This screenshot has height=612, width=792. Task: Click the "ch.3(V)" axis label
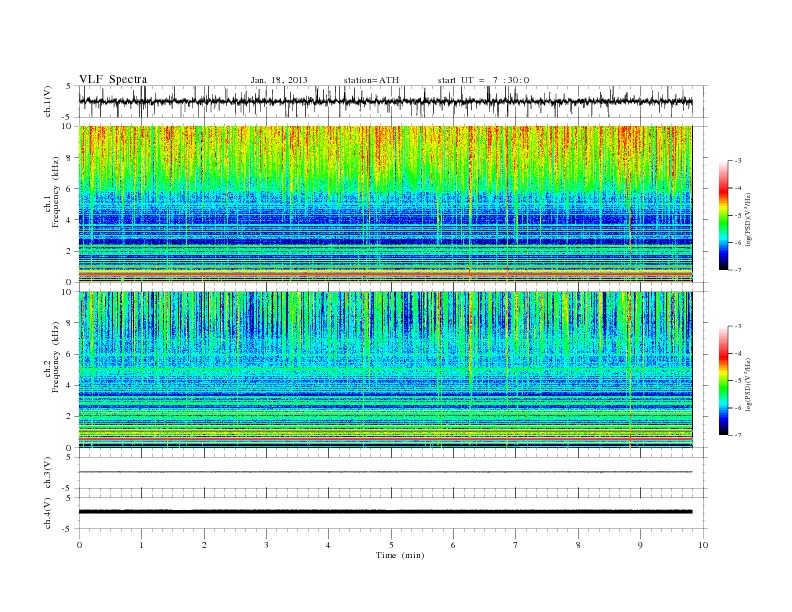pos(47,473)
